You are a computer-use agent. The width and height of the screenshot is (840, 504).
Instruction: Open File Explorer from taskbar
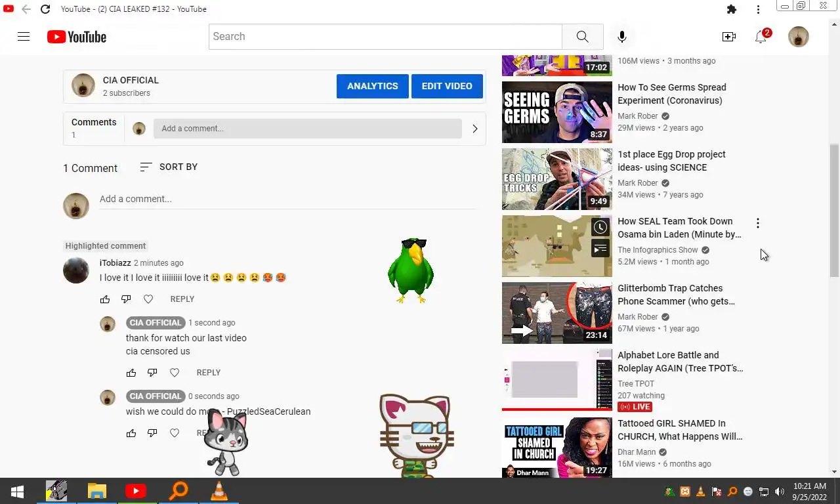click(x=96, y=492)
